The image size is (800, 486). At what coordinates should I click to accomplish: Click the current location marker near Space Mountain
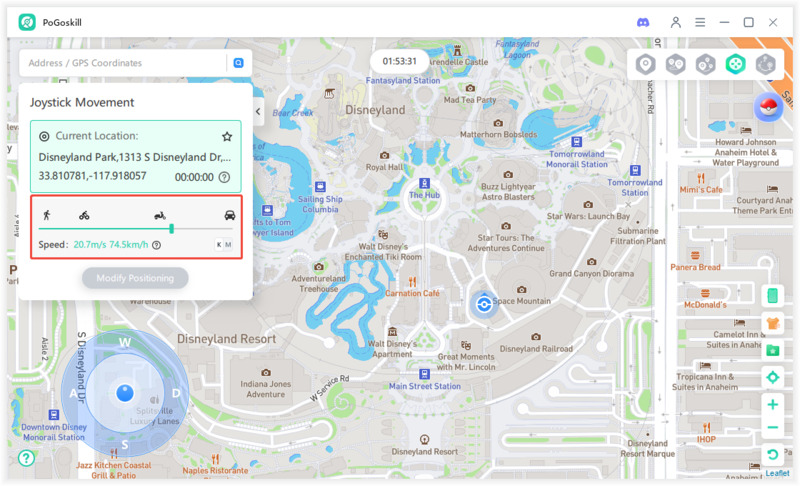click(483, 304)
